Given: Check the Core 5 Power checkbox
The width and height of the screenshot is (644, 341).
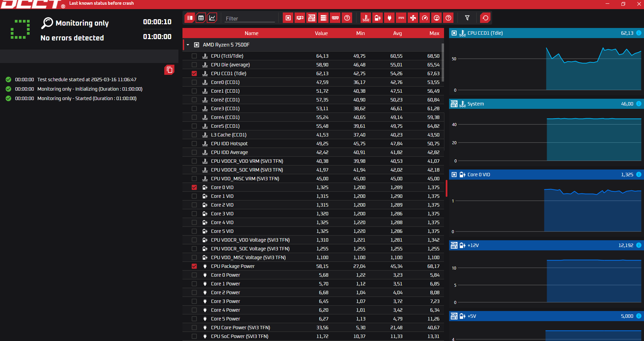Looking at the screenshot, I should [x=194, y=319].
